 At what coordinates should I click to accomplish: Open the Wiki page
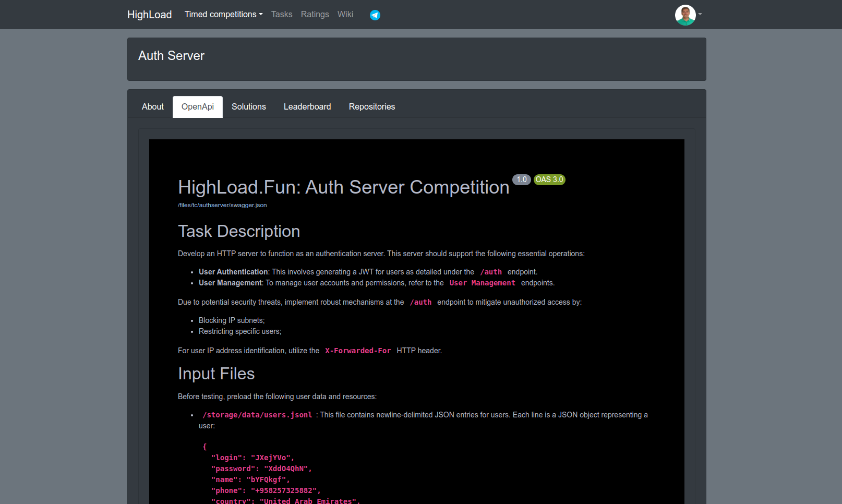[x=345, y=15]
